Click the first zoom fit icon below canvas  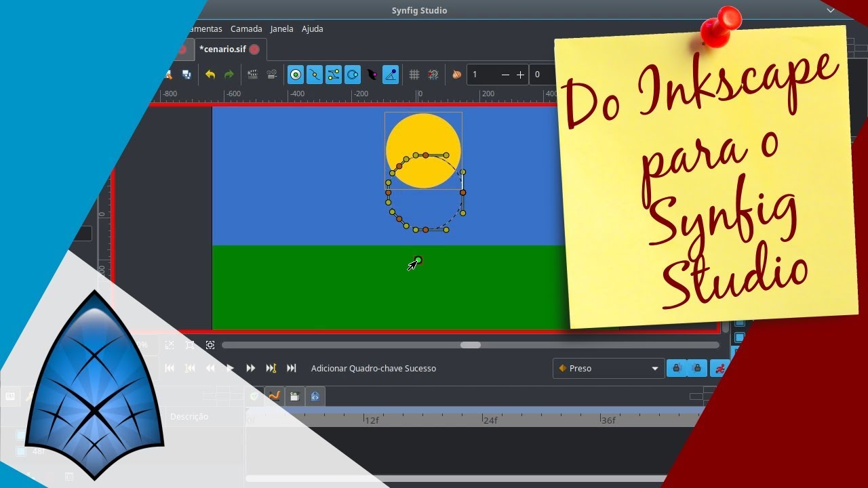coord(170,345)
